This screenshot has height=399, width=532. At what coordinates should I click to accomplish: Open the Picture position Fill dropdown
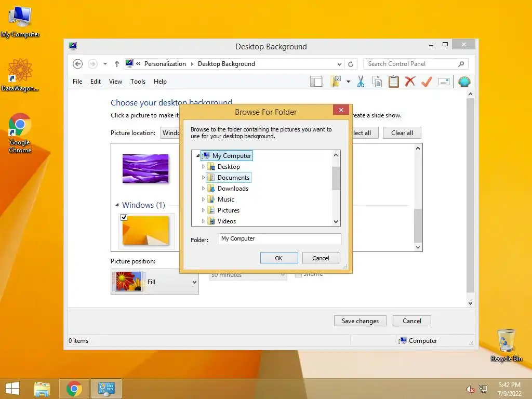click(x=155, y=282)
